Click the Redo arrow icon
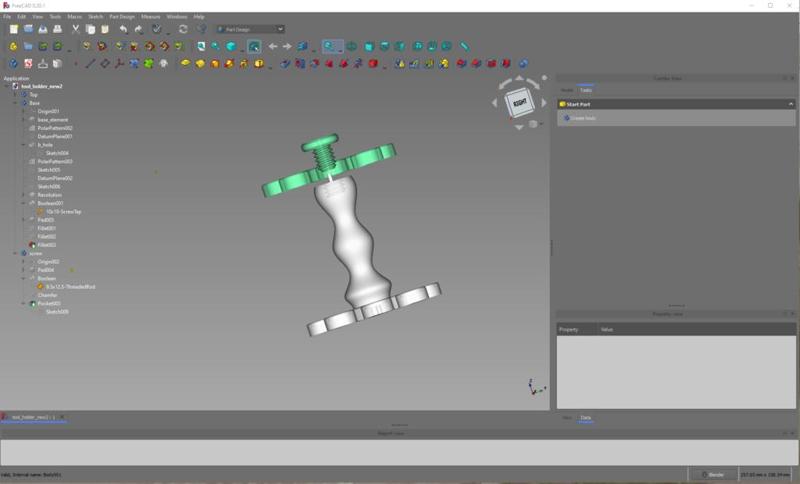Viewport: 800px width, 484px height. point(138,29)
